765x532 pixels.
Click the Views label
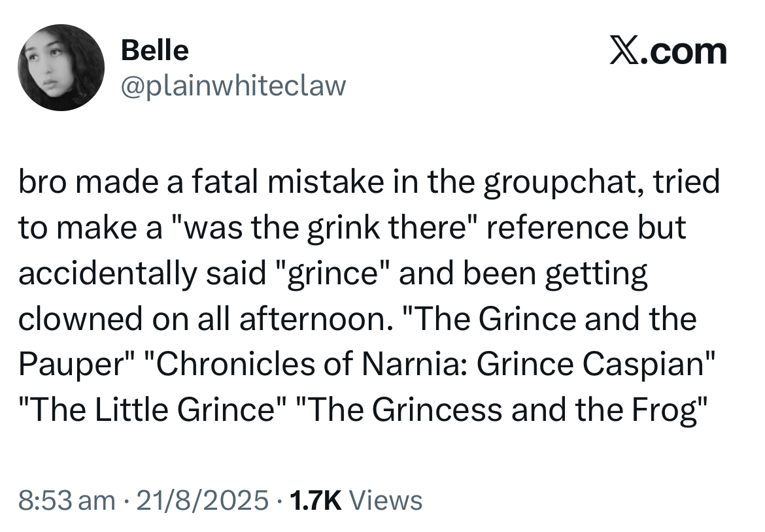[386, 501]
